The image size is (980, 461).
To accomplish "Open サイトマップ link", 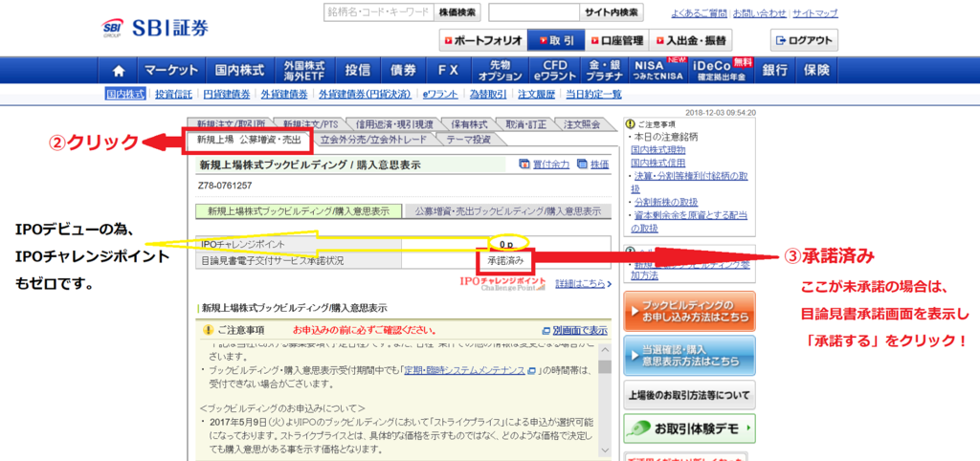I will [815, 12].
